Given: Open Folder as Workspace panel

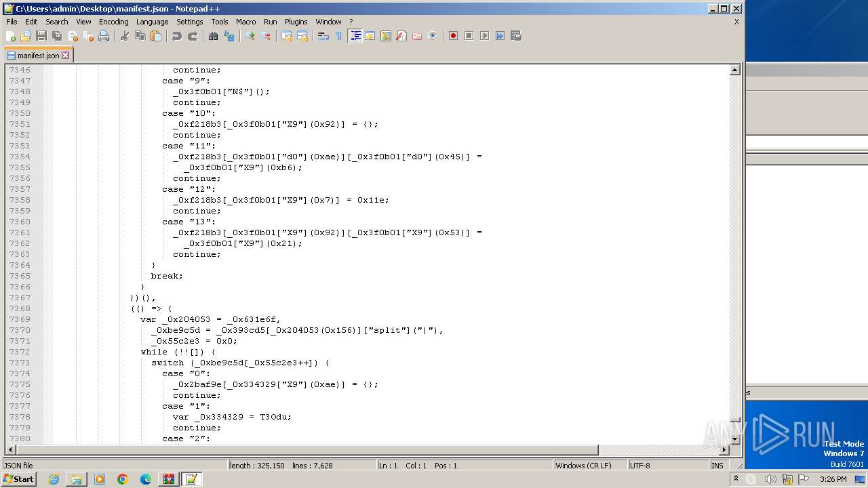Looking at the screenshot, I should click(417, 36).
